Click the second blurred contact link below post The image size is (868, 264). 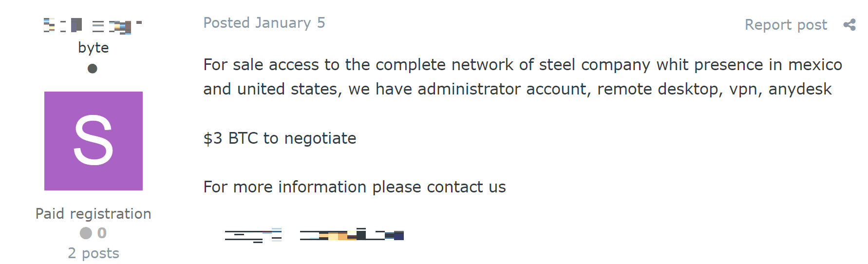tap(352, 236)
